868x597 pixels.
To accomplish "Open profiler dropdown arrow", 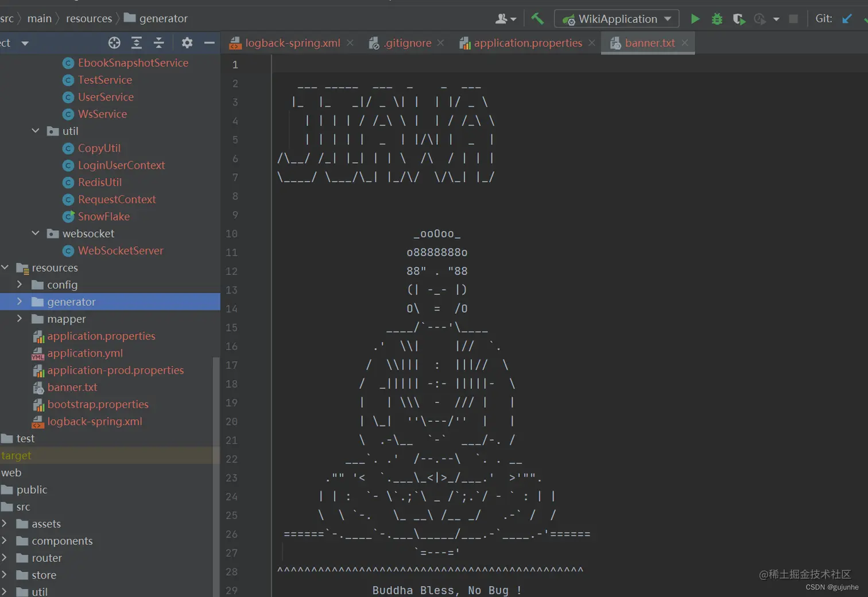I will coord(776,20).
